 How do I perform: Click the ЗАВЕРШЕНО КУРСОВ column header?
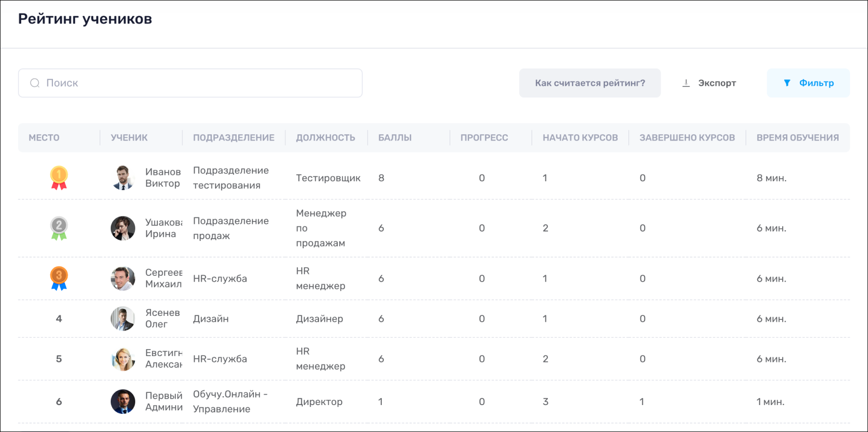coord(687,138)
